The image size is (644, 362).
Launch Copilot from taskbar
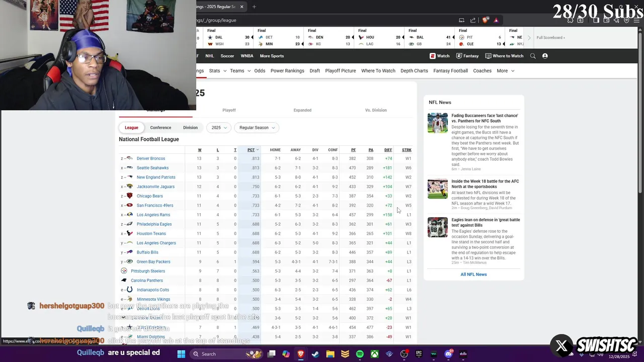[x=286, y=354]
